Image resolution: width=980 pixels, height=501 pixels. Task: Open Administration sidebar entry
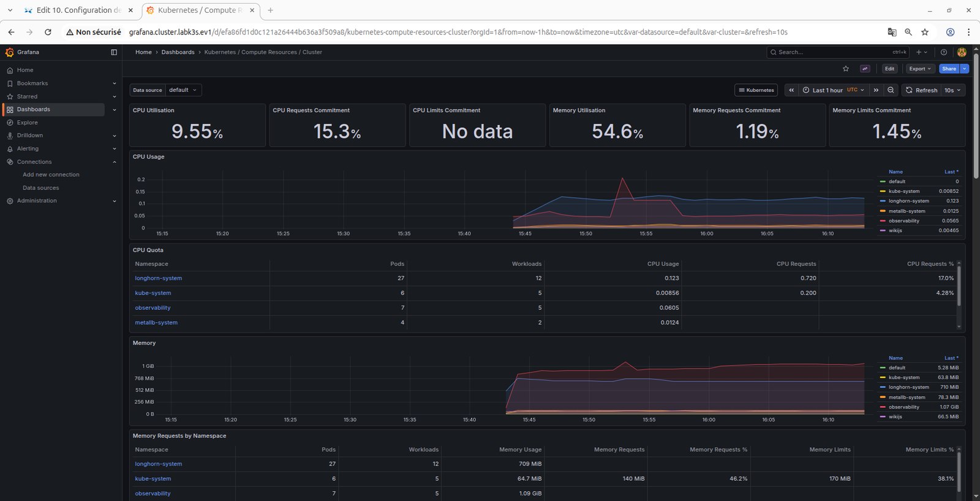pos(37,201)
